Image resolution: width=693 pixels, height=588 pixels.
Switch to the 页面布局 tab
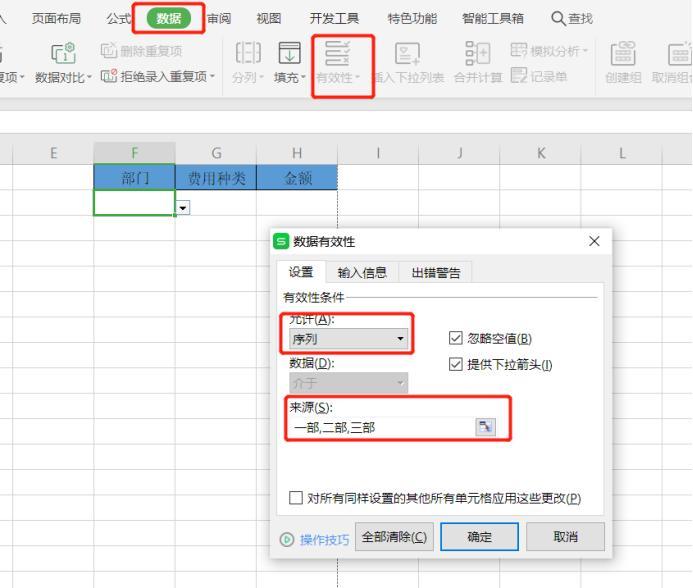[56, 18]
